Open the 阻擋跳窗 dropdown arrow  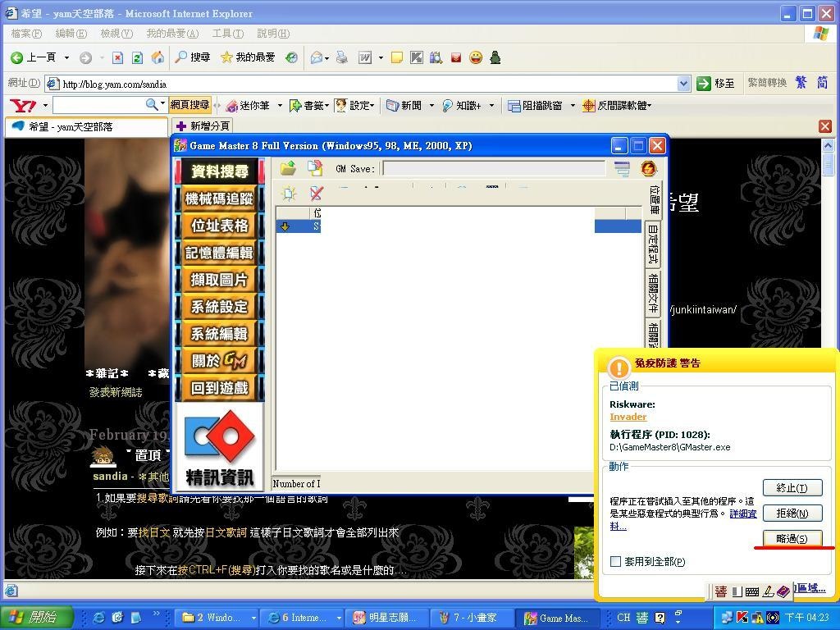click(x=573, y=106)
